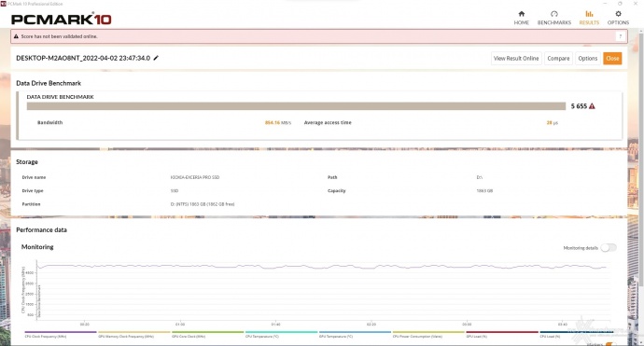Click the CPU Power Consumption legend swatch
The height and width of the screenshot is (346, 644).
point(428,332)
